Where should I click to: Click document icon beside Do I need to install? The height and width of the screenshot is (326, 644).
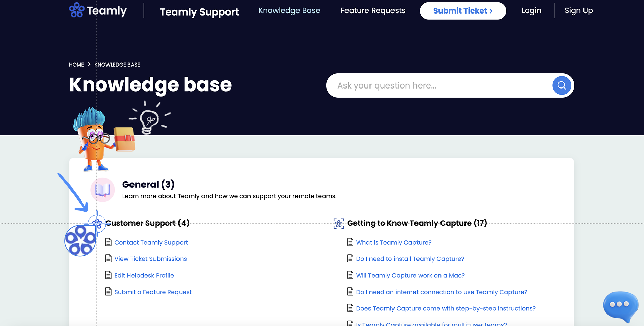click(350, 258)
